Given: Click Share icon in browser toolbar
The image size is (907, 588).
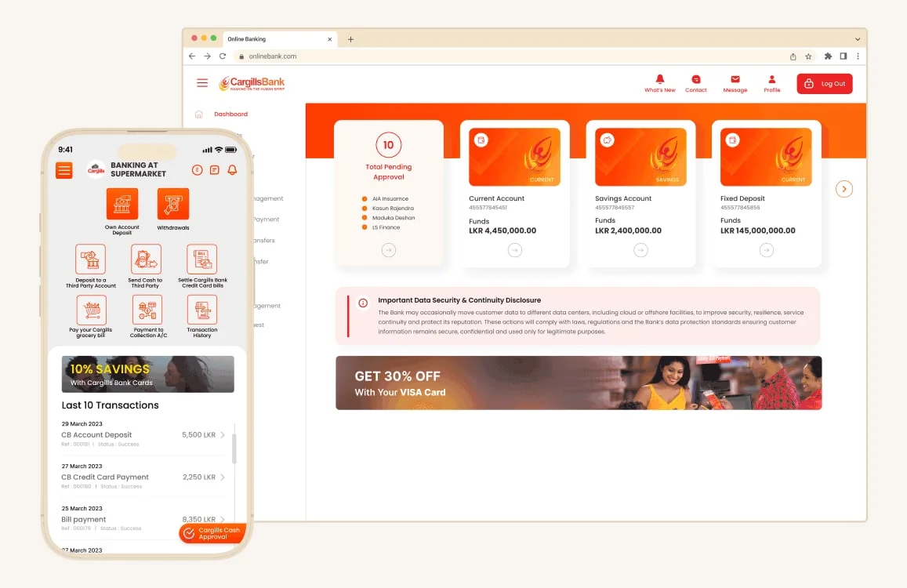Looking at the screenshot, I should (x=793, y=56).
